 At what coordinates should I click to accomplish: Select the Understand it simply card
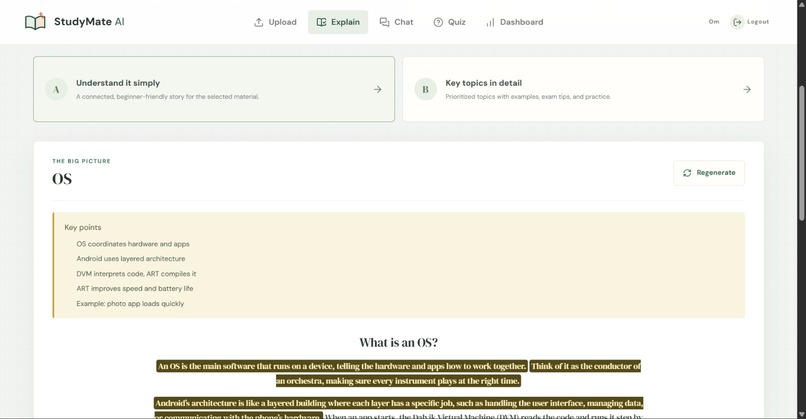click(x=214, y=89)
